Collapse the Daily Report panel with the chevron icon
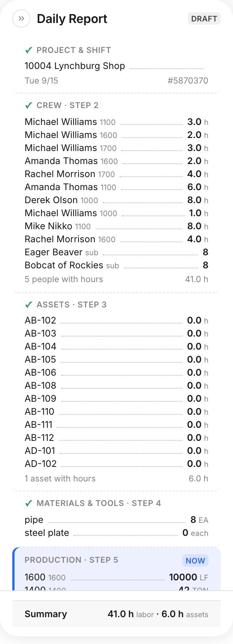The image size is (233, 644). point(21,18)
